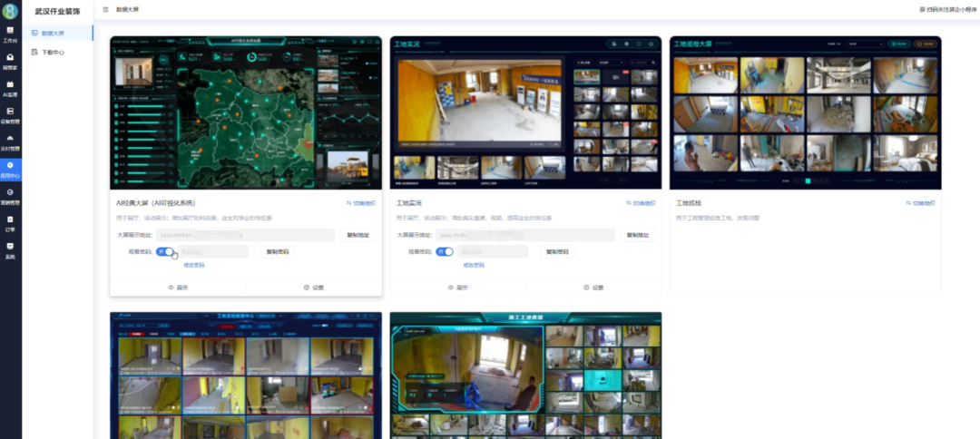The height and width of the screenshot is (439, 980).
Task: Click the 工地巡检 preview thumbnail
Action: point(805,112)
